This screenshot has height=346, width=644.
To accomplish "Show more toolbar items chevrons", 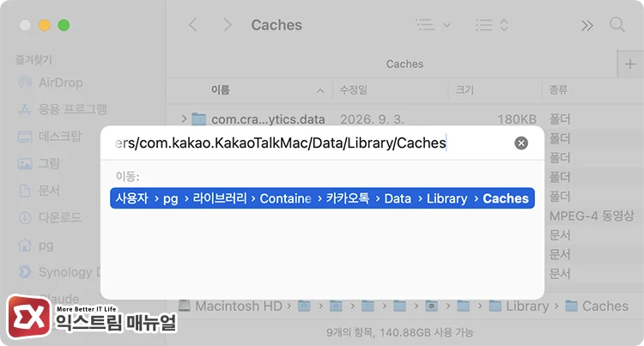I will tap(587, 26).
